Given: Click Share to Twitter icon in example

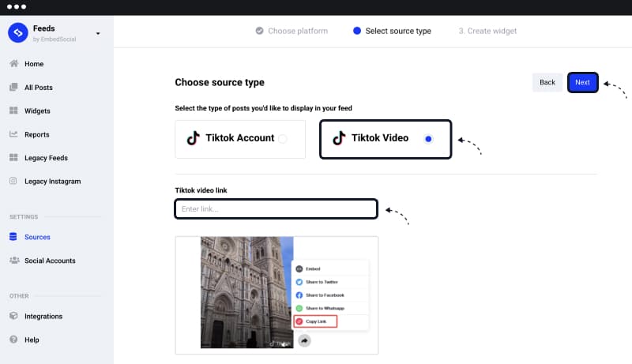Looking at the screenshot, I should click(299, 282).
